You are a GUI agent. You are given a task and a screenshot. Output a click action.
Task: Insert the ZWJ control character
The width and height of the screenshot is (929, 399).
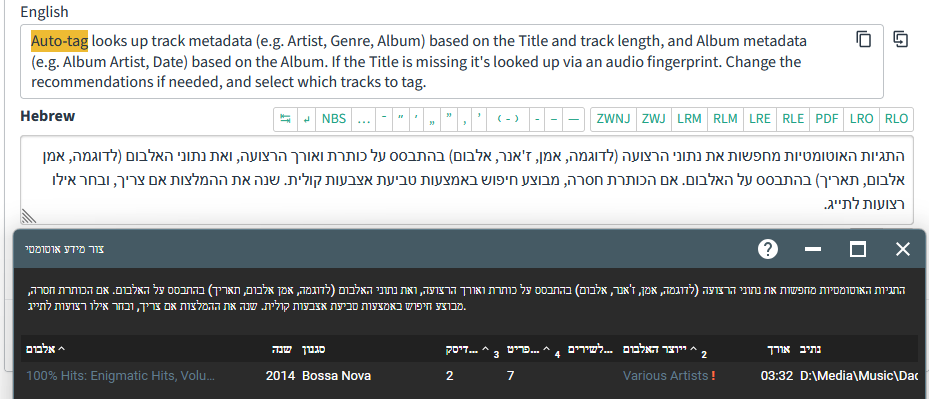[653, 119]
